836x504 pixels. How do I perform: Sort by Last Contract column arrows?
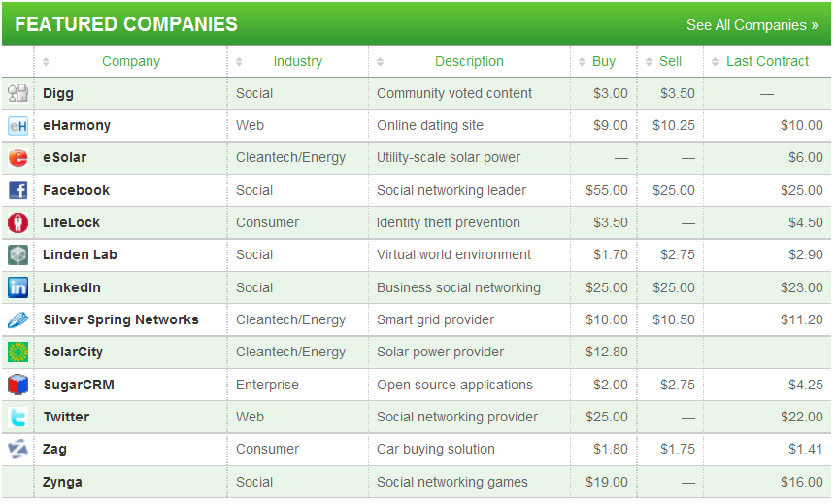click(x=715, y=62)
